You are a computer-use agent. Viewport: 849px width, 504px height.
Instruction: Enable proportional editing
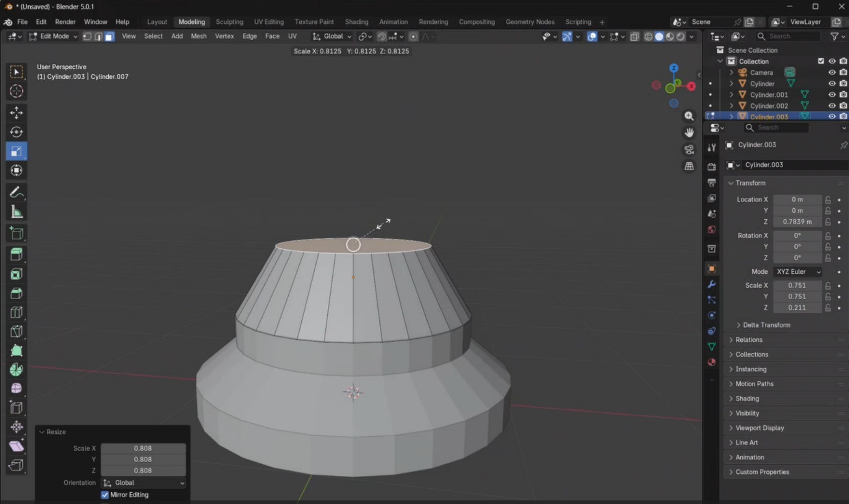[413, 36]
